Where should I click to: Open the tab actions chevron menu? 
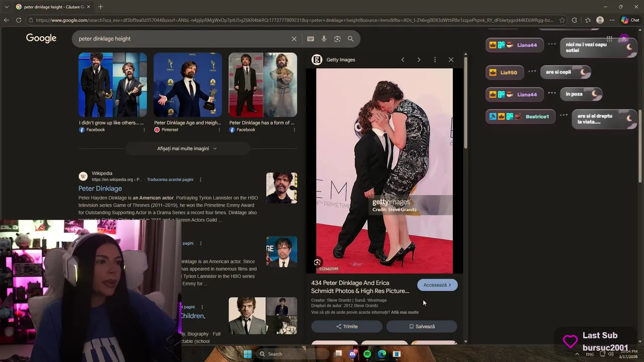(7, 7)
